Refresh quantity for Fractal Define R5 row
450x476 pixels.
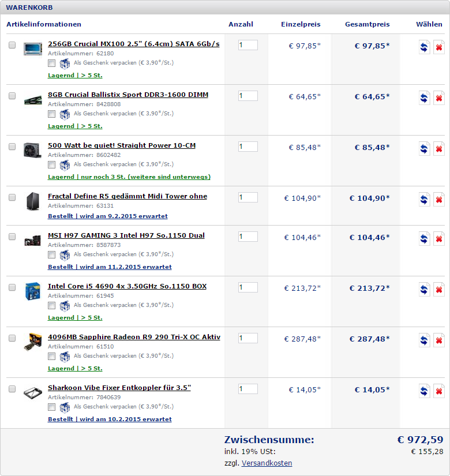point(424,199)
